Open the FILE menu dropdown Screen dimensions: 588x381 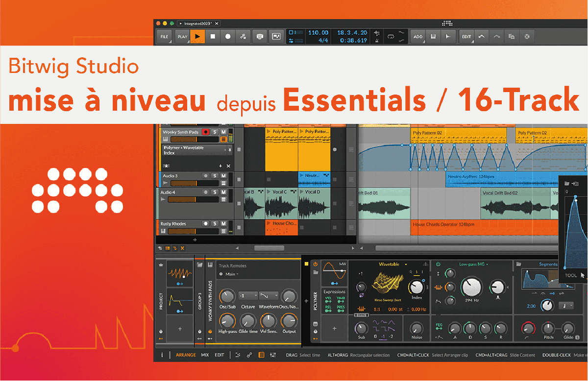[x=165, y=37]
